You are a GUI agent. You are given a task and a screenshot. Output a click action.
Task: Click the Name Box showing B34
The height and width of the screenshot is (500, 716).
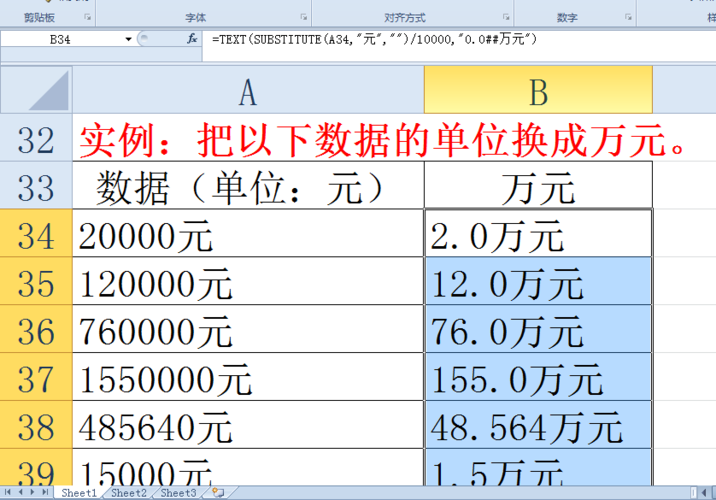(x=62, y=40)
